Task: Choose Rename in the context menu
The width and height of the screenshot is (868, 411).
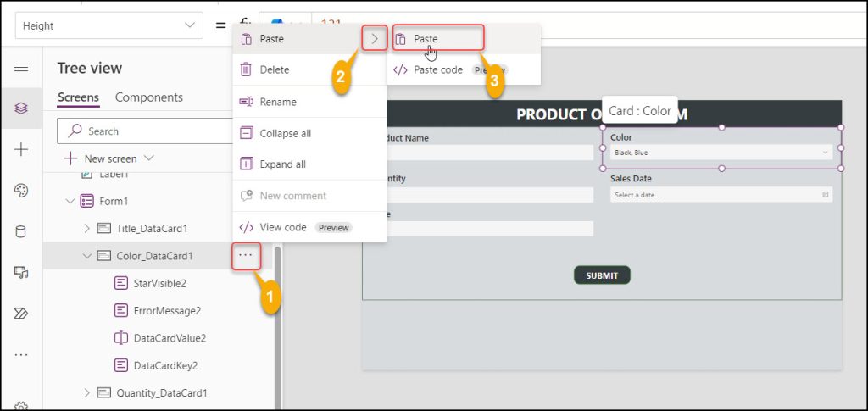Action: [x=309, y=102]
